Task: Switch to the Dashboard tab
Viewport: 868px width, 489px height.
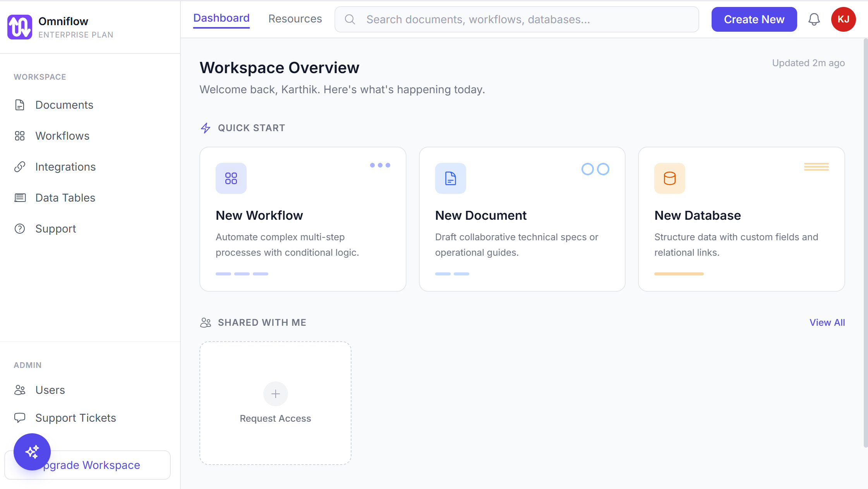Action: click(x=221, y=19)
